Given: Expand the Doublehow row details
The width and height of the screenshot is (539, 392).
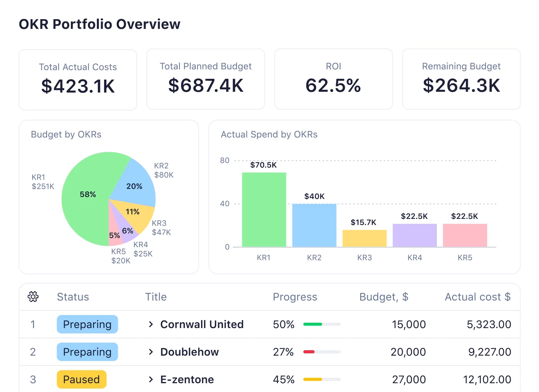Looking at the screenshot, I should pos(150,352).
